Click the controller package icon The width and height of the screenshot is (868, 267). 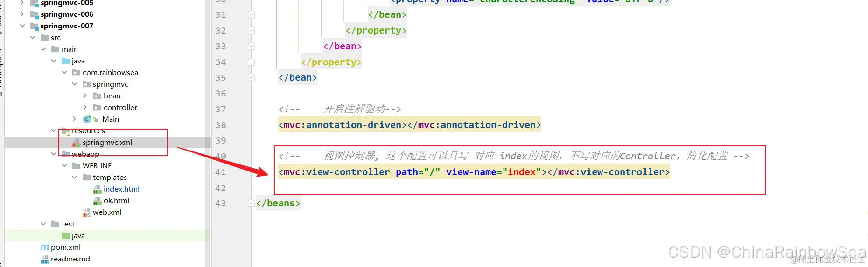coord(97,107)
